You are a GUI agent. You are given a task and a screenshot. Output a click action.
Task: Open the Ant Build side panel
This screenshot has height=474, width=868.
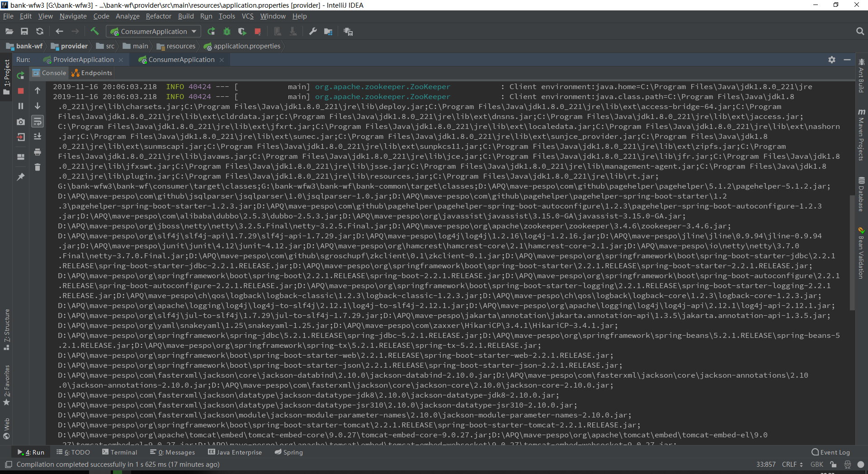click(x=861, y=76)
